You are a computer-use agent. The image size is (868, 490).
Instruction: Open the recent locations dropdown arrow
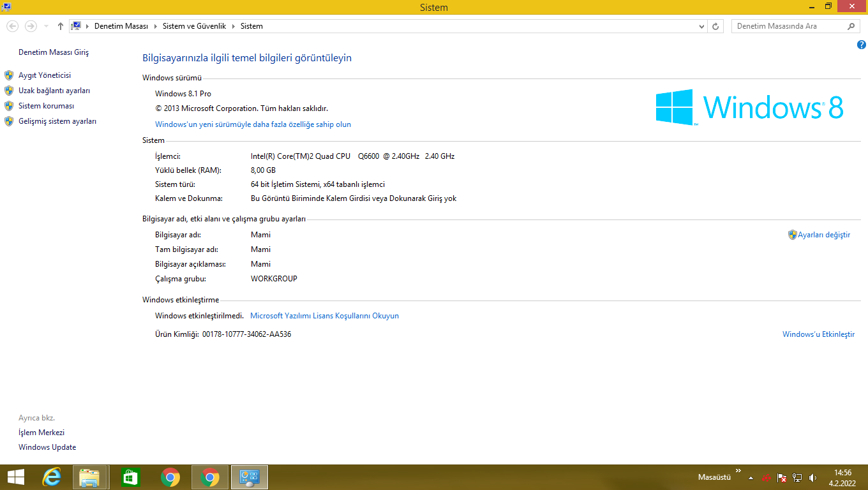46,26
